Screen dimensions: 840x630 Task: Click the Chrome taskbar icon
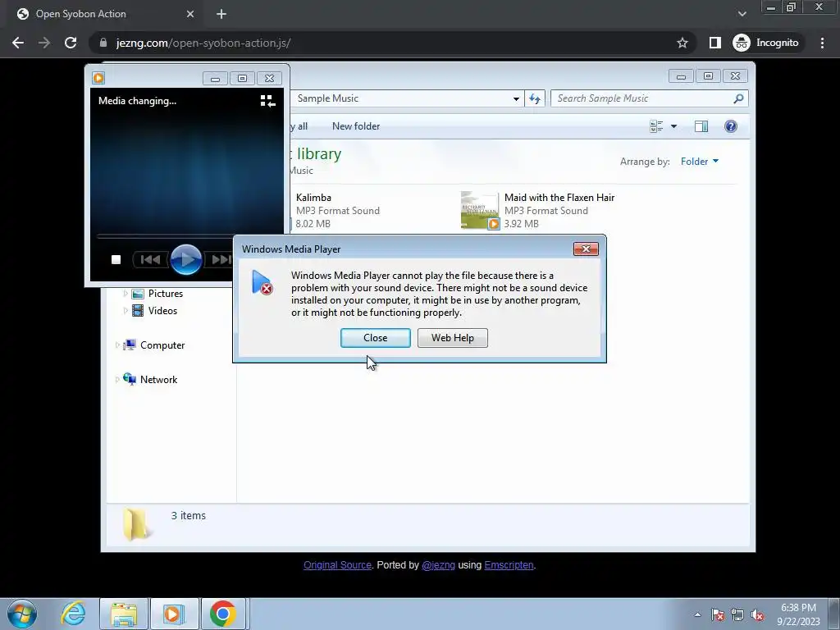(223, 614)
